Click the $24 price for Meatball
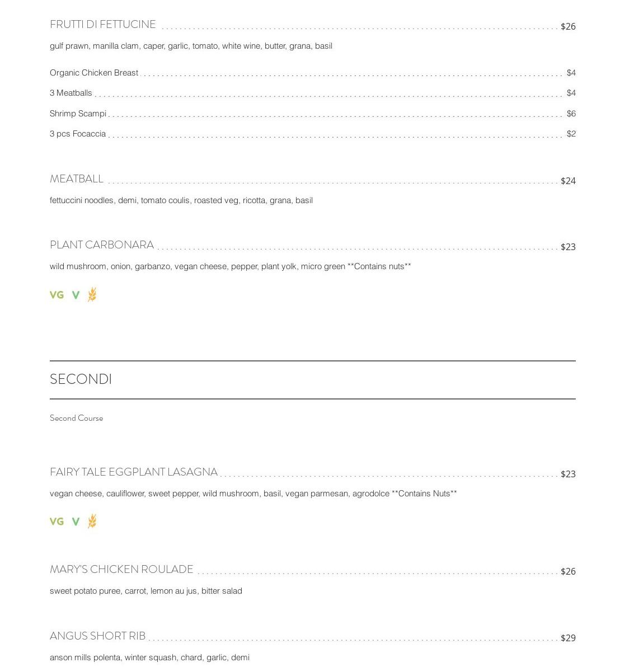The width and height of the screenshot is (625, 672). [568, 181]
